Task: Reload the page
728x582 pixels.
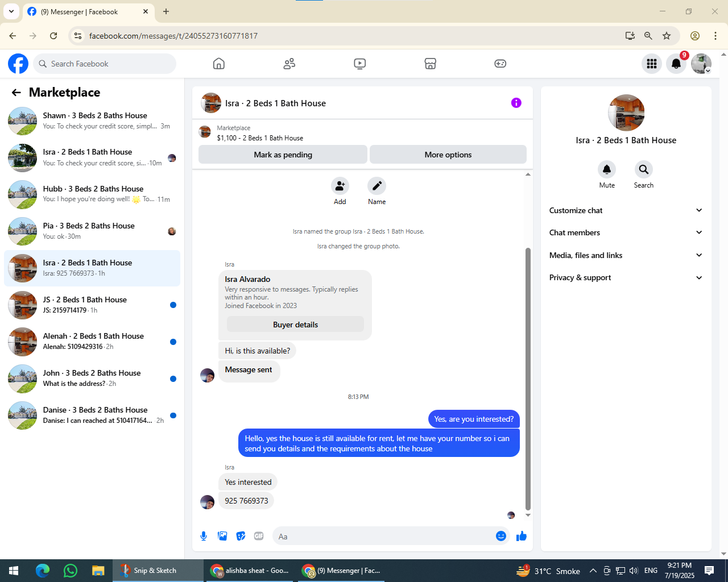Action: 53,36
